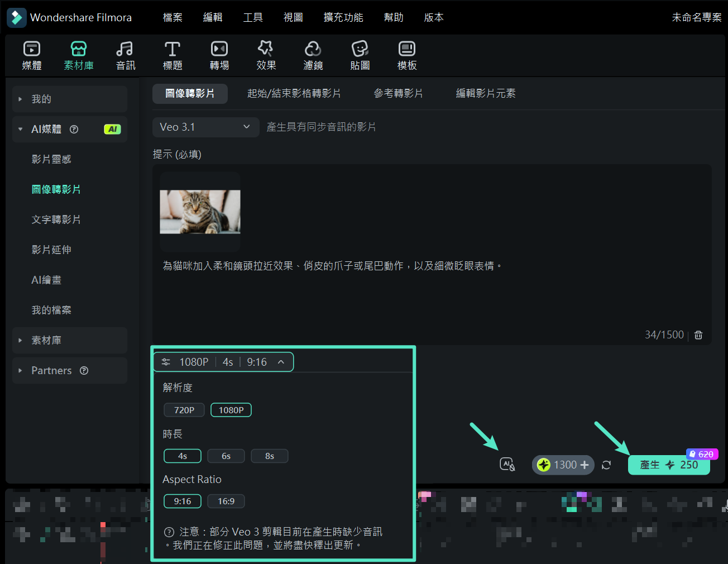Select the 效果 (Effects) icon

tap(266, 55)
